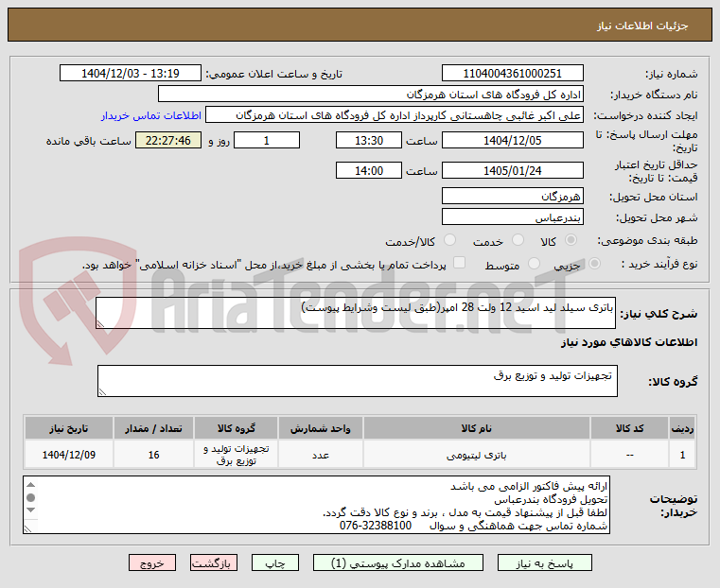This screenshot has width=720, height=588.
Task: Click the remaining days field showing 1
Action: (267, 140)
